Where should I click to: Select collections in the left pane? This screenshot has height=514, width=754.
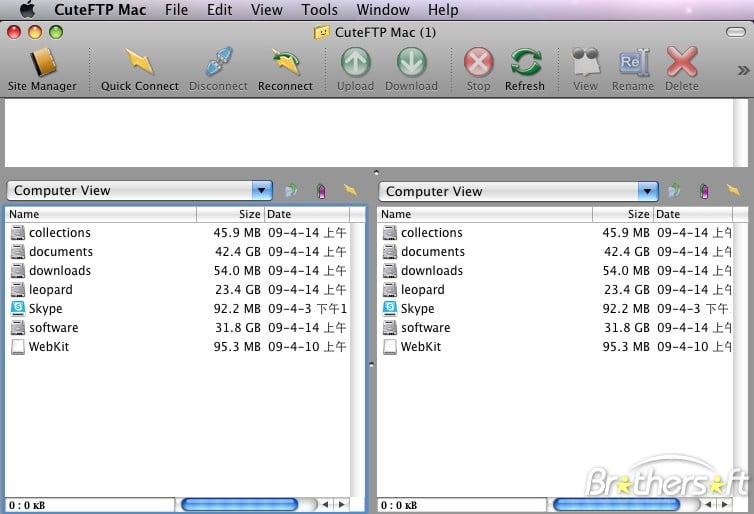(178, 233)
